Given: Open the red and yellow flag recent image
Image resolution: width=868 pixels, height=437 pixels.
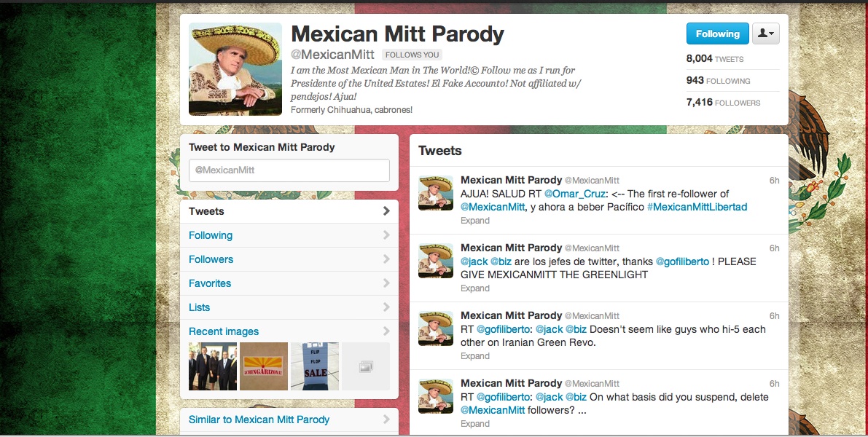Looking at the screenshot, I should point(264,366).
